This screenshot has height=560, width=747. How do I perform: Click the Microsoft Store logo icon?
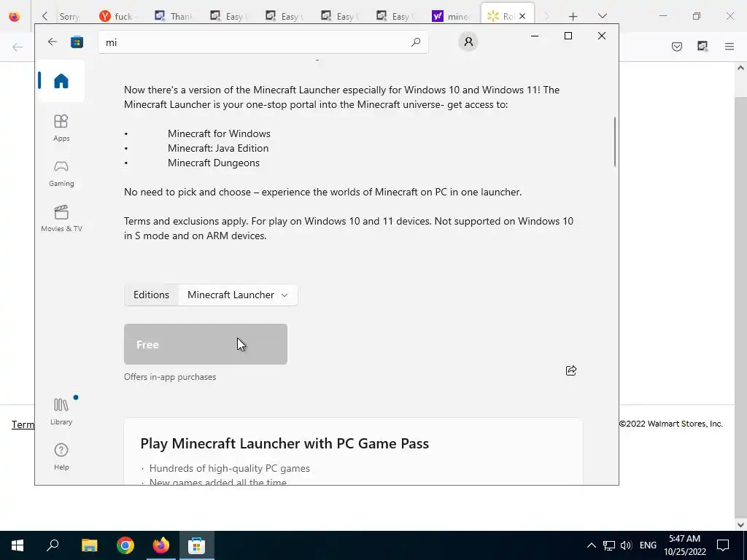click(77, 42)
